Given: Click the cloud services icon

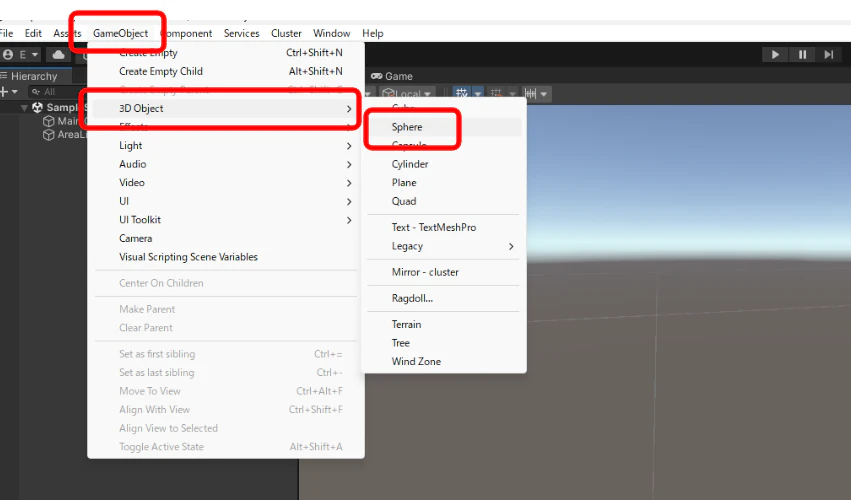Looking at the screenshot, I should pos(59,54).
